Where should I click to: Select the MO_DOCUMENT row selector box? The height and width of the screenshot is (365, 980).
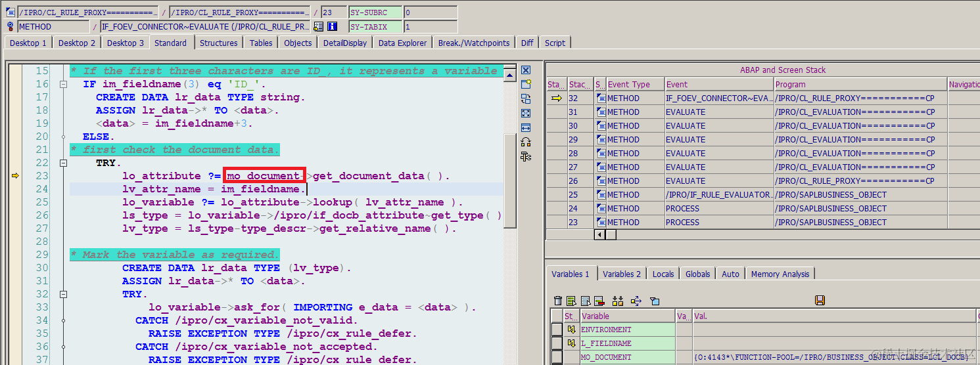(x=557, y=357)
